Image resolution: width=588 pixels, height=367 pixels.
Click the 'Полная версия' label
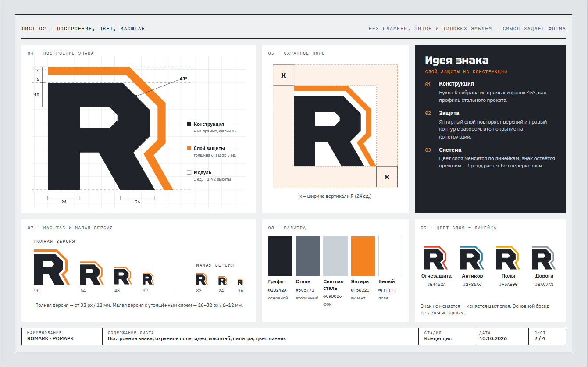(x=54, y=242)
